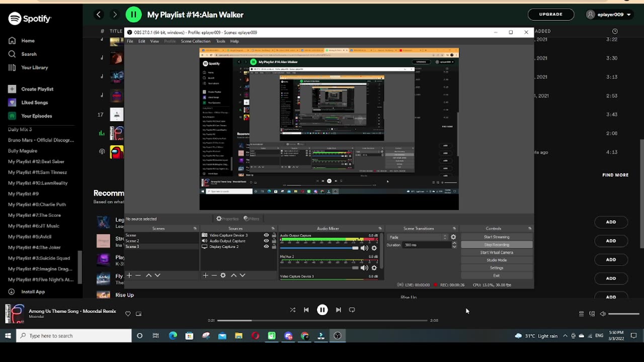Move source up in Sources panel
Viewport: 644px width, 362px height.
pyautogui.click(x=233, y=276)
